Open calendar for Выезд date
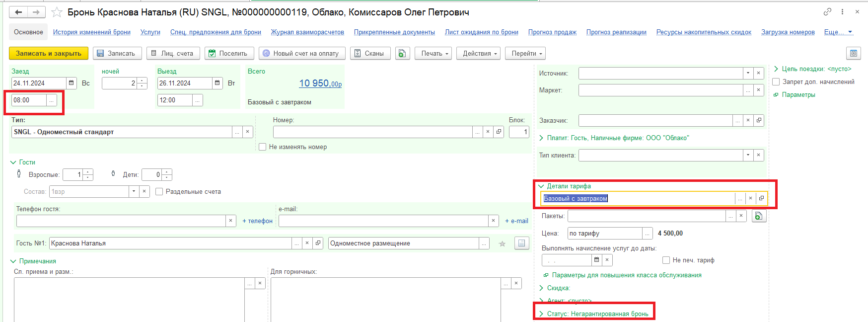The image size is (868, 322). 217,83
